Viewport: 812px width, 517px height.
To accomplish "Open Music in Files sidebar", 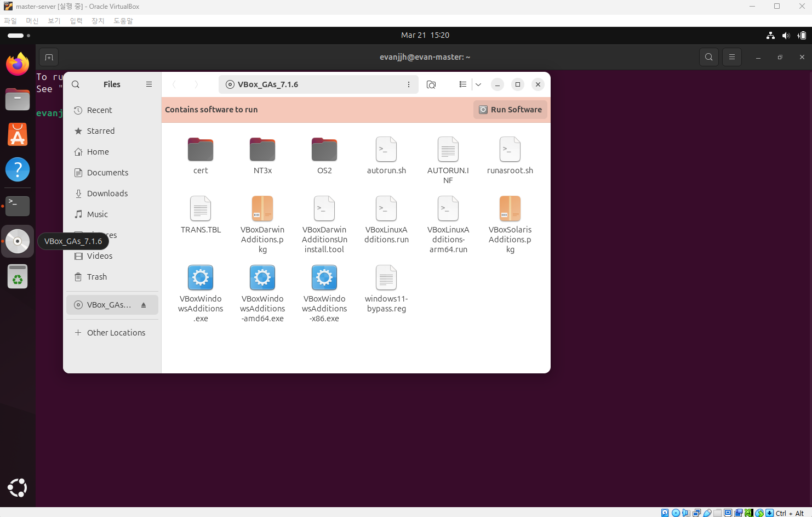I will click(x=112, y=214).
